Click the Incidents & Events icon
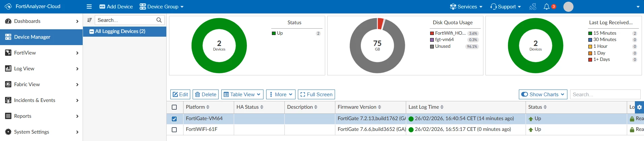Viewport: 644px width, 141px height. coord(8,100)
